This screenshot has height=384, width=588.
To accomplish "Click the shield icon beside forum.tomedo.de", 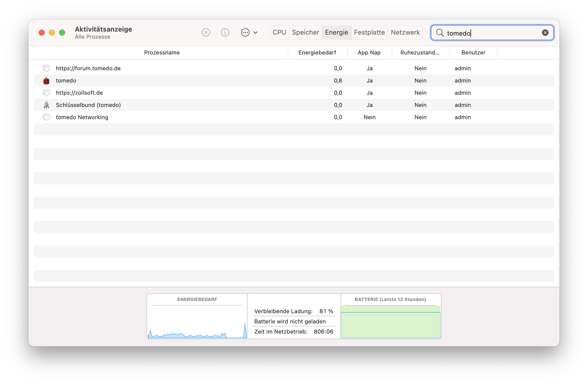I will [46, 68].
